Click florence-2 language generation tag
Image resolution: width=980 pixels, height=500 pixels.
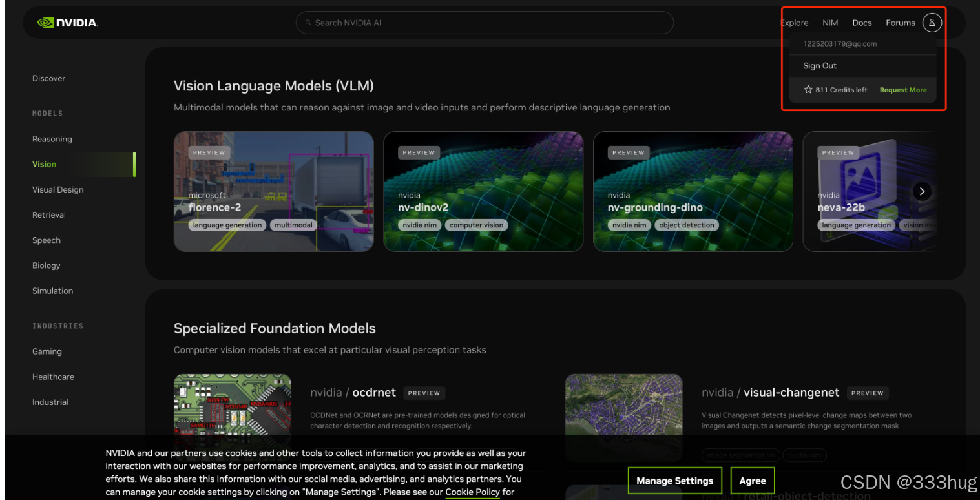click(227, 225)
